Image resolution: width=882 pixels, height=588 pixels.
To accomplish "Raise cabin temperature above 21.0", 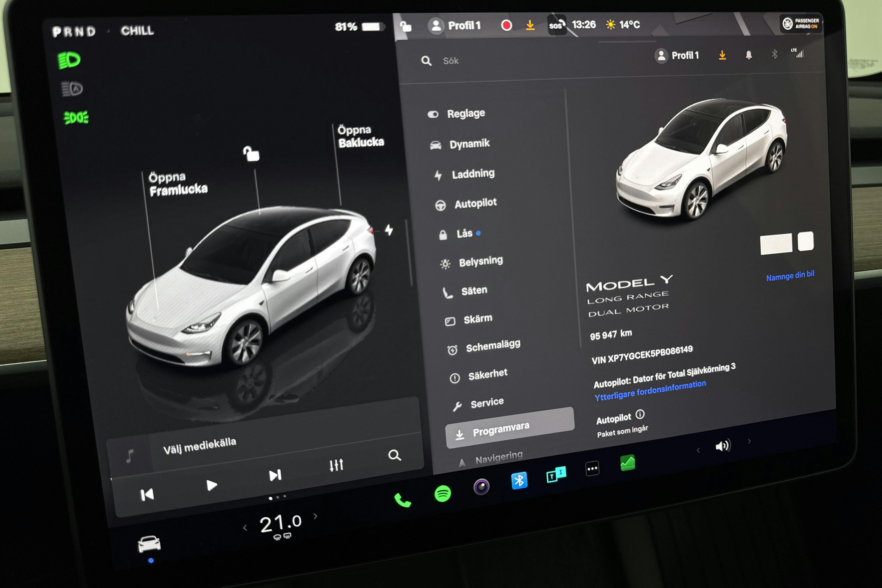I will click(315, 516).
